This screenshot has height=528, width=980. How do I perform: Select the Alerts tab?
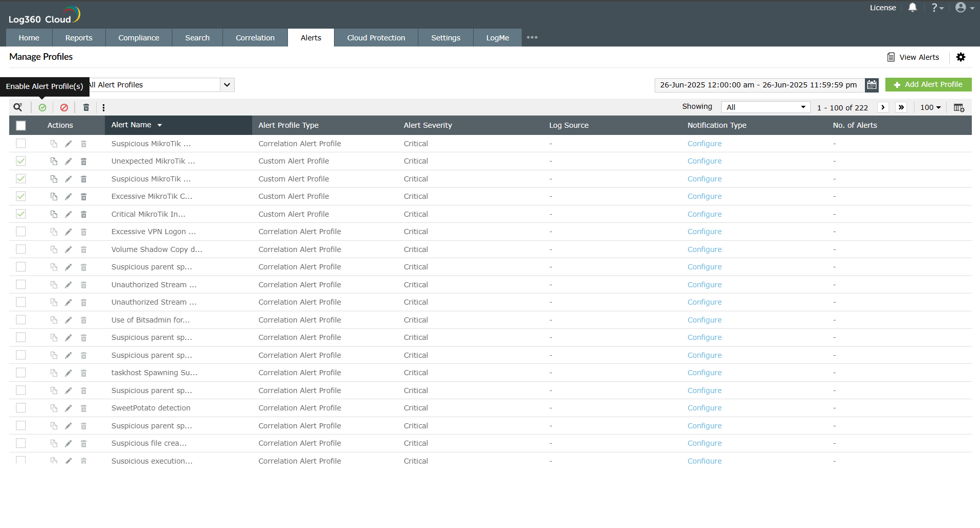[x=311, y=38]
